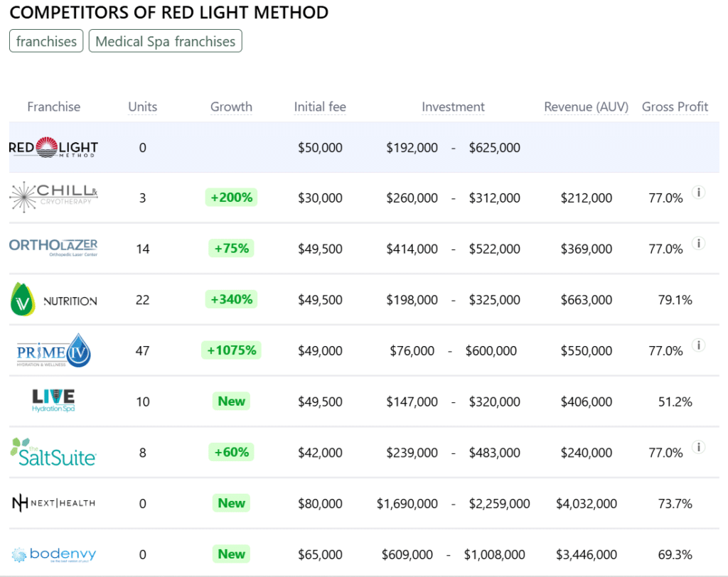The height and width of the screenshot is (577, 728).
Task: Open the Next Health franchise logo
Action: pyautogui.click(x=53, y=503)
